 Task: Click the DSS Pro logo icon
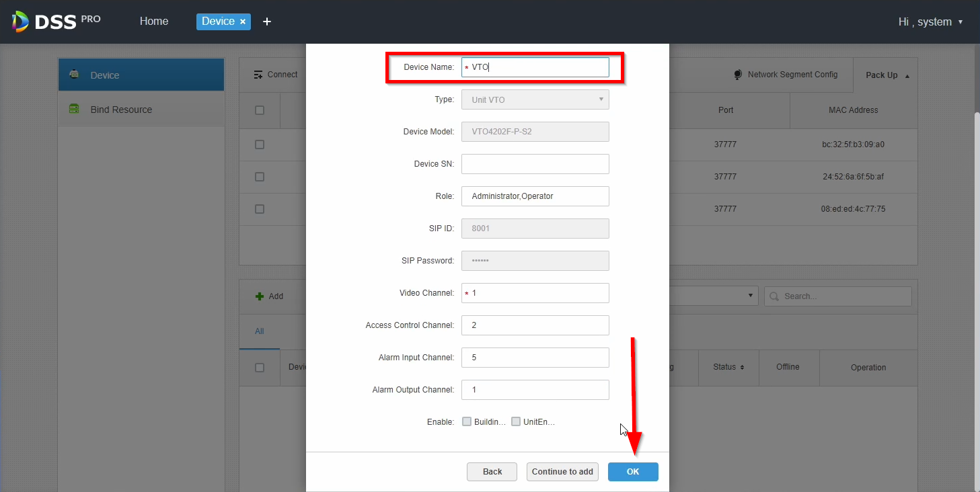(x=20, y=22)
